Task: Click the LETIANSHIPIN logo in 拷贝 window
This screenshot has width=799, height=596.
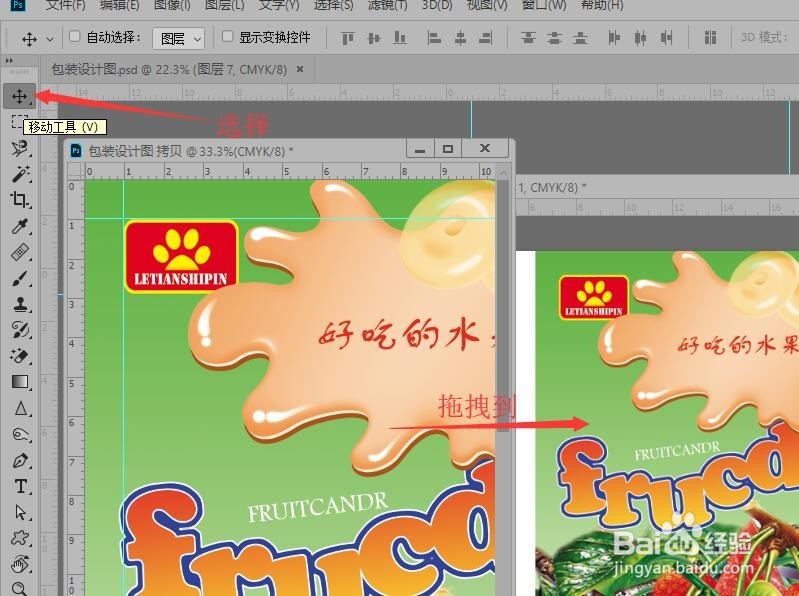Action: 181,257
